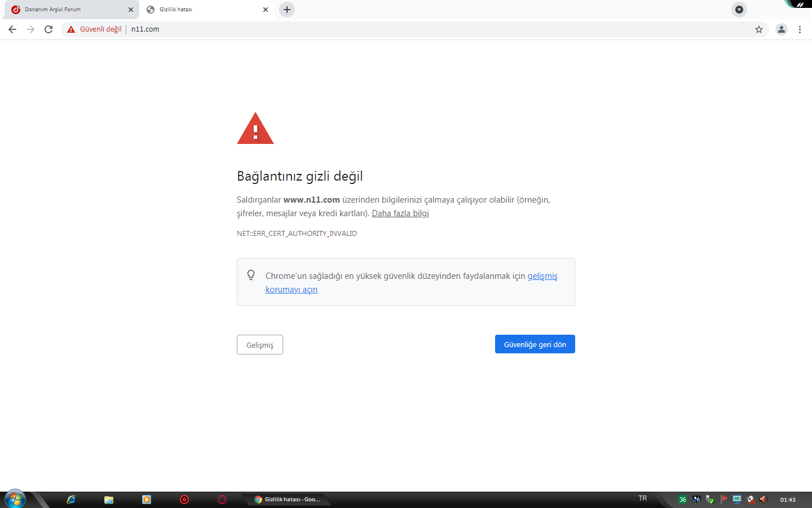Open Windows Explorer from the taskbar
812x508 pixels.
pos(109,500)
